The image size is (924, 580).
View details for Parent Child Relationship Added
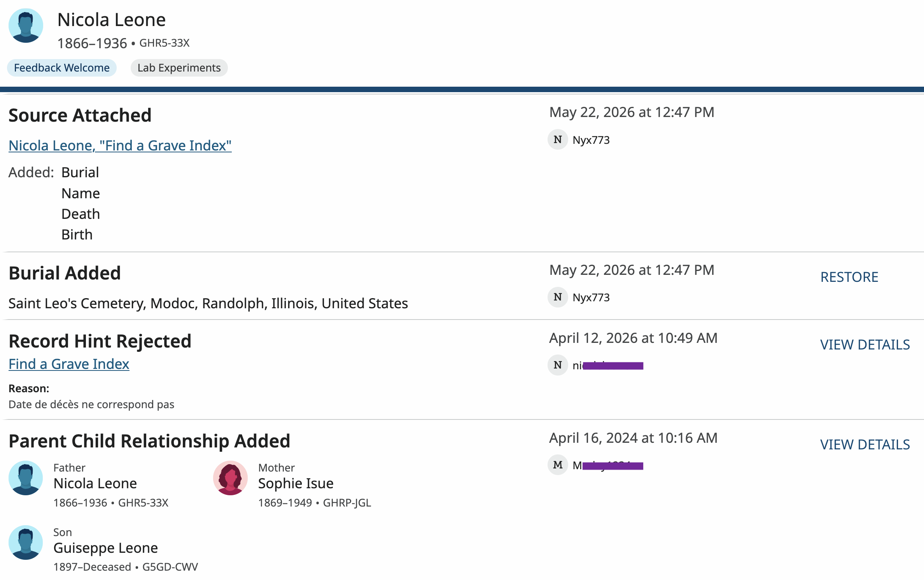(865, 444)
